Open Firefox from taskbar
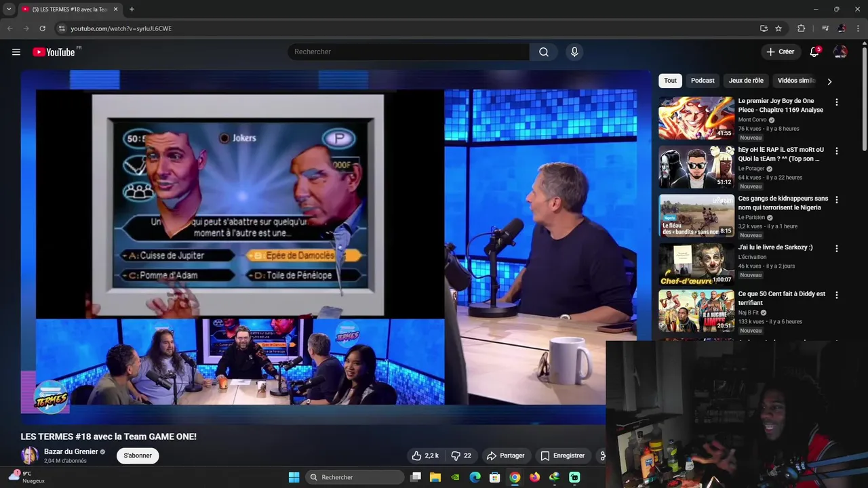This screenshot has height=488, width=868. pyautogui.click(x=534, y=477)
